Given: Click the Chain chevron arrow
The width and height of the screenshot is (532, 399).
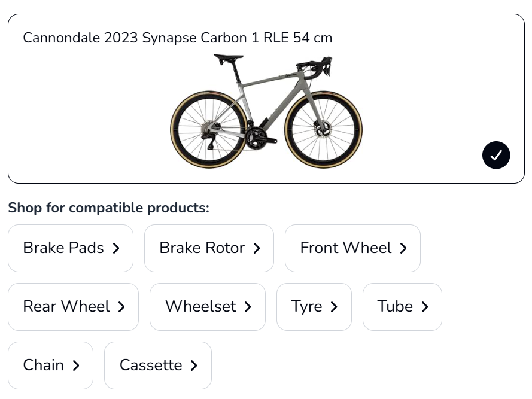Looking at the screenshot, I should click(75, 365).
